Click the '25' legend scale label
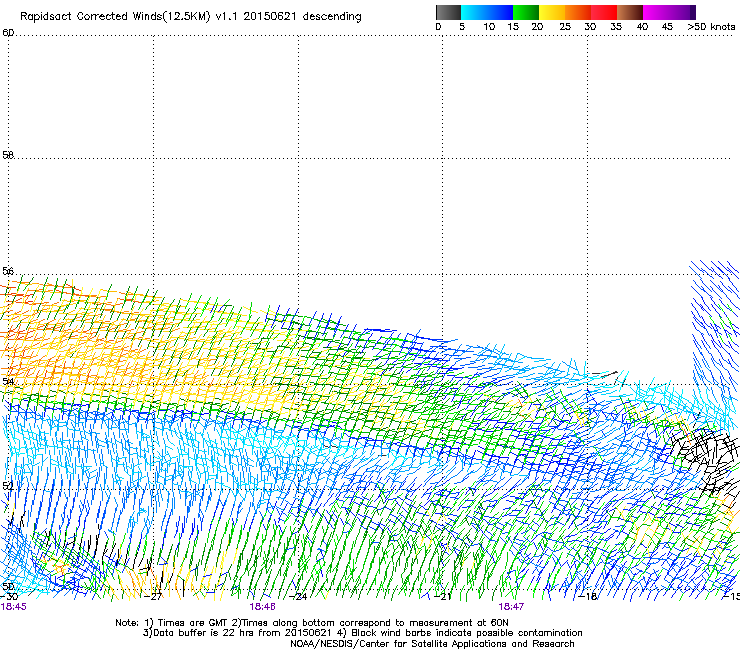 click(x=565, y=27)
